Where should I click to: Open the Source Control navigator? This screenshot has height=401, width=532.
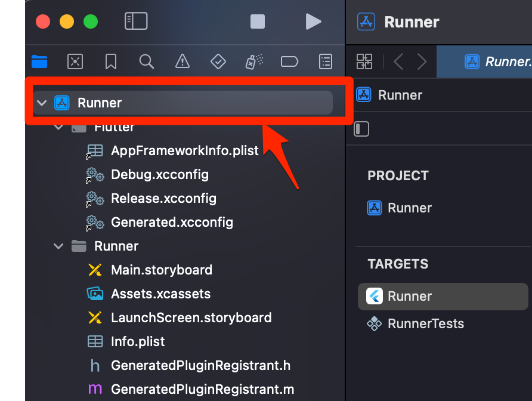click(x=75, y=61)
